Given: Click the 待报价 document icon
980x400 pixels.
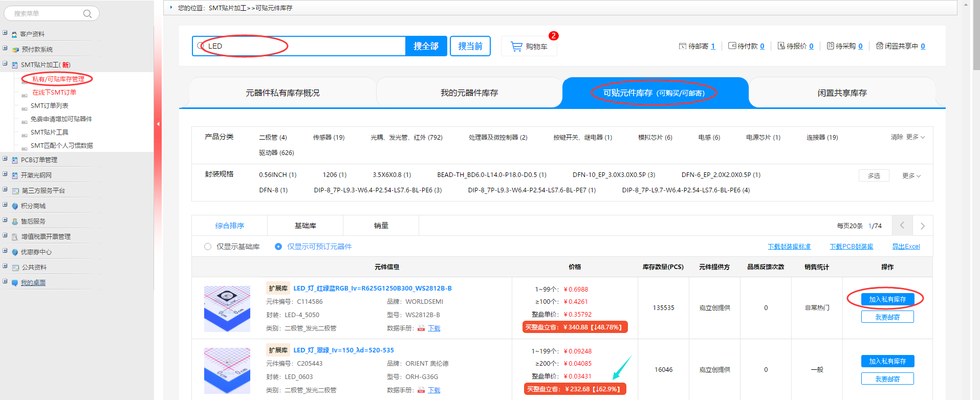Looking at the screenshot, I should pos(781,46).
